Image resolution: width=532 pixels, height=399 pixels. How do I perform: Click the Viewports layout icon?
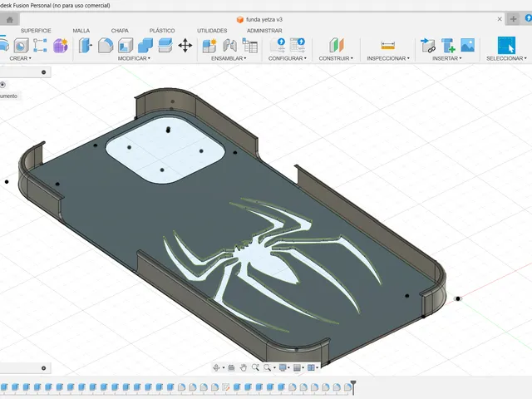pyautogui.click(x=311, y=367)
